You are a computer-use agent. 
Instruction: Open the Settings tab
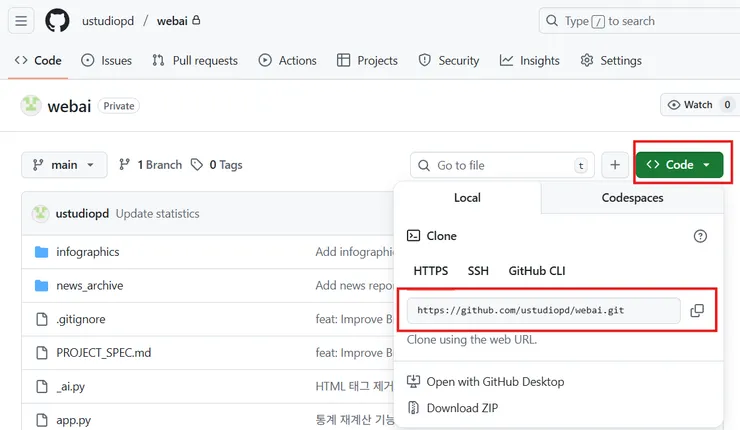pos(611,60)
